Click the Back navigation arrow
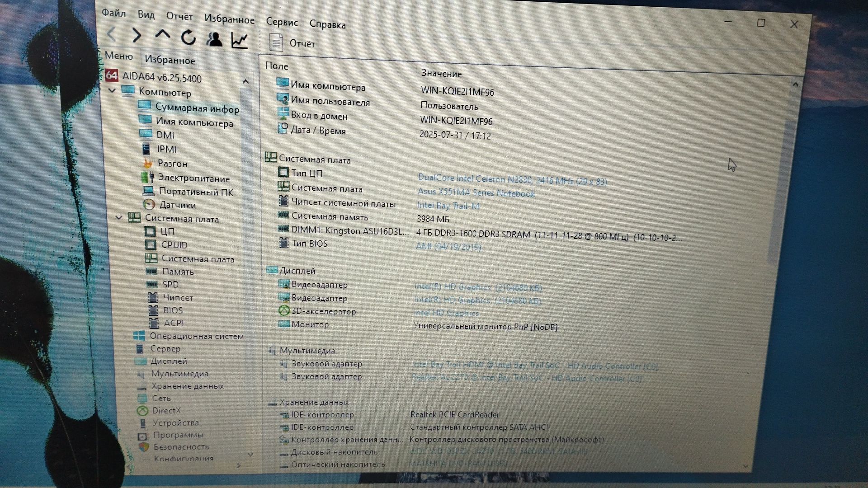Image resolution: width=868 pixels, height=488 pixels. coord(112,34)
